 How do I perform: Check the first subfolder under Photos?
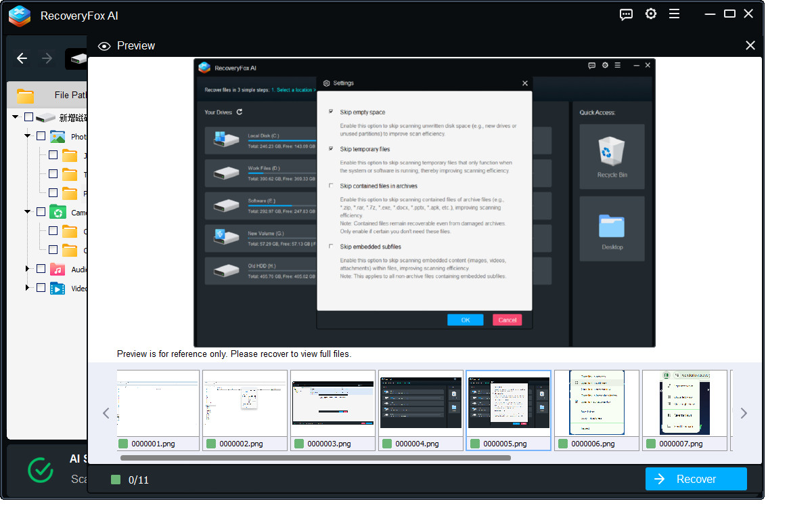point(53,155)
